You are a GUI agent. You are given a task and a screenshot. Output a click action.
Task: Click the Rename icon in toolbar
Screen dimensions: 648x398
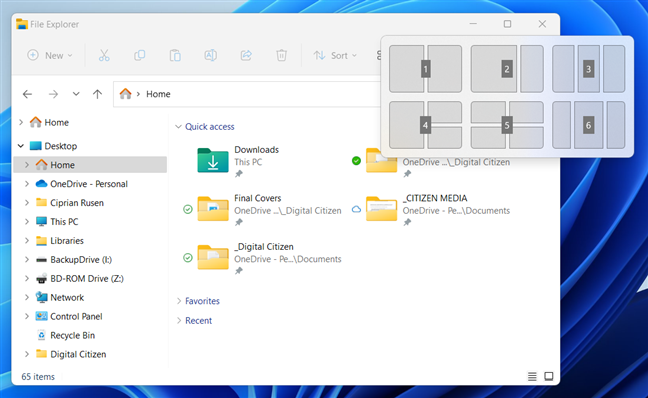point(210,55)
